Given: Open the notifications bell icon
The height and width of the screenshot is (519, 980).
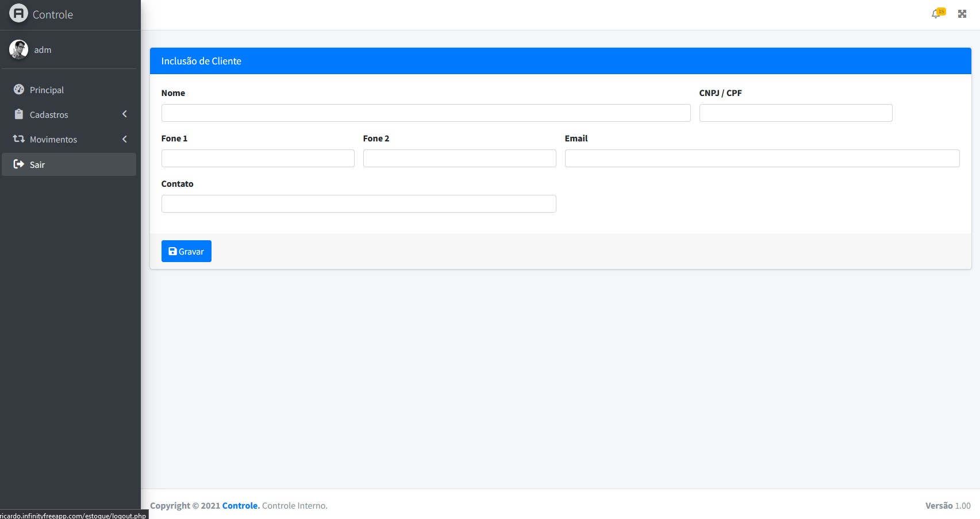Looking at the screenshot, I should (936, 14).
